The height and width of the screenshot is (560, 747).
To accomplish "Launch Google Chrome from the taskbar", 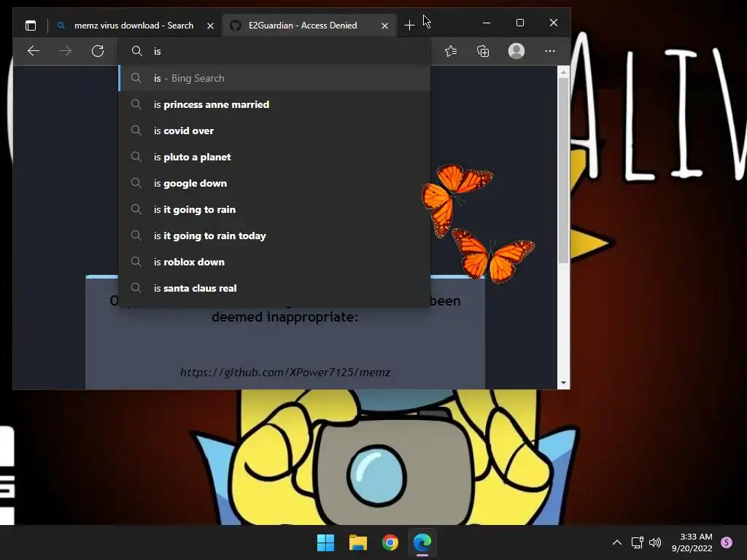I will click(390, 542).
